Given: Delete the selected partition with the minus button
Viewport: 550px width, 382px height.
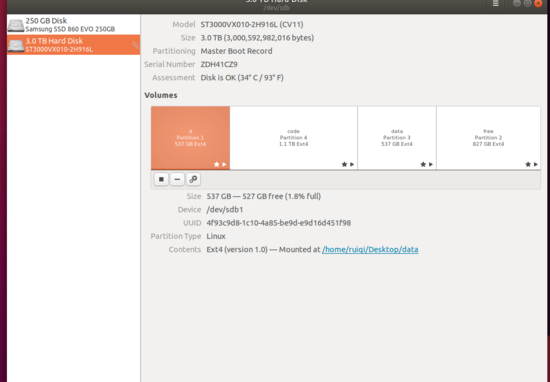Looking at the screenshot, I should [177, 179].
